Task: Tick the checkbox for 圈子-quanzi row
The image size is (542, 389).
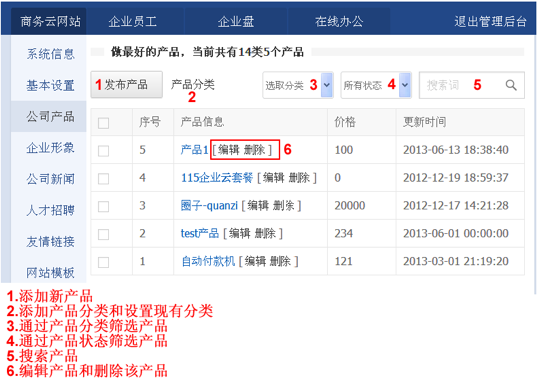Action: tap(103, 206)
